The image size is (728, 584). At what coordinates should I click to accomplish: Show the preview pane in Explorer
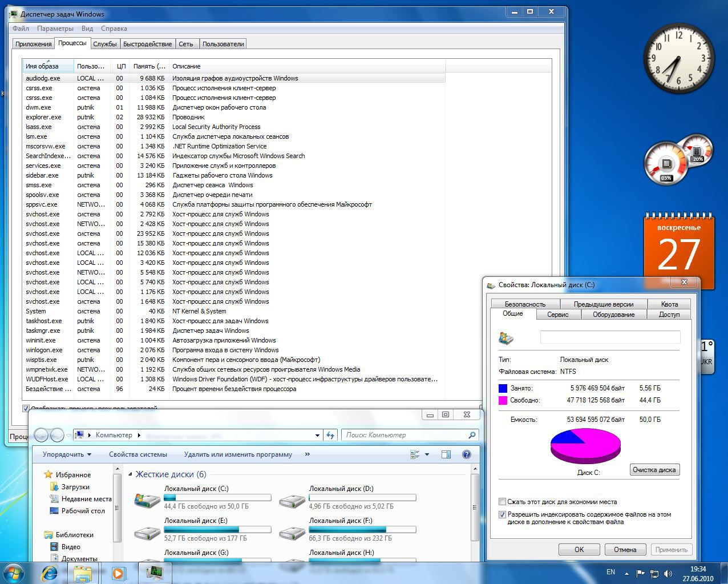446,454
